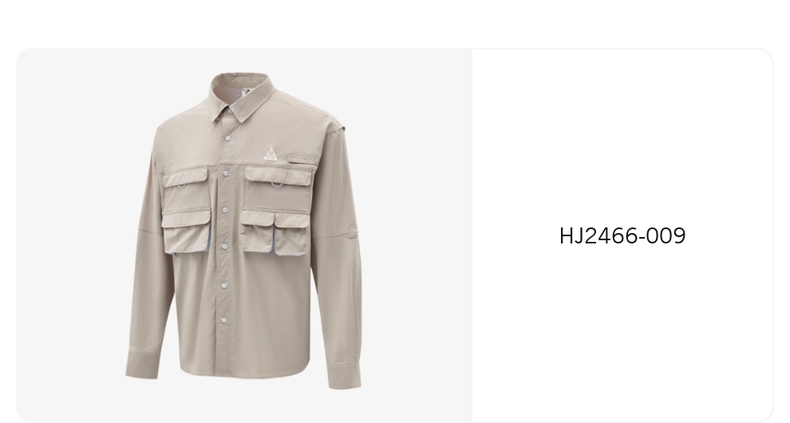
Task: Click the metal D-ring on the right chest pocket
Action: [x=277, y=184]
